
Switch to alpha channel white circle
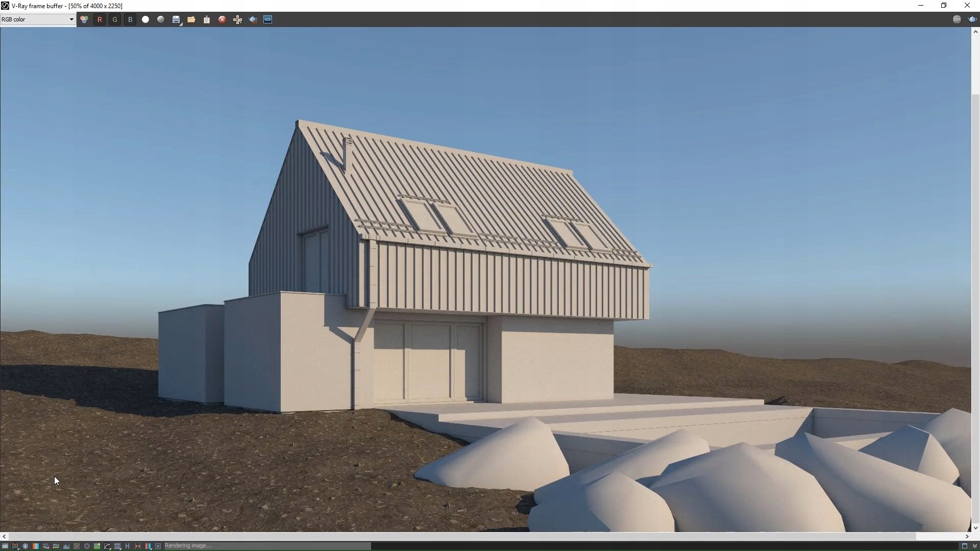[145, 19]
